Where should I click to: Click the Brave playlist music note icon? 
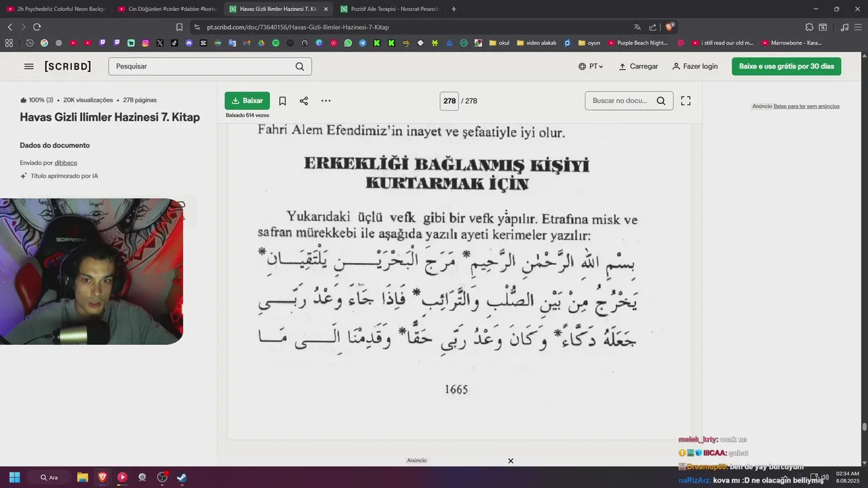point(844,27)
